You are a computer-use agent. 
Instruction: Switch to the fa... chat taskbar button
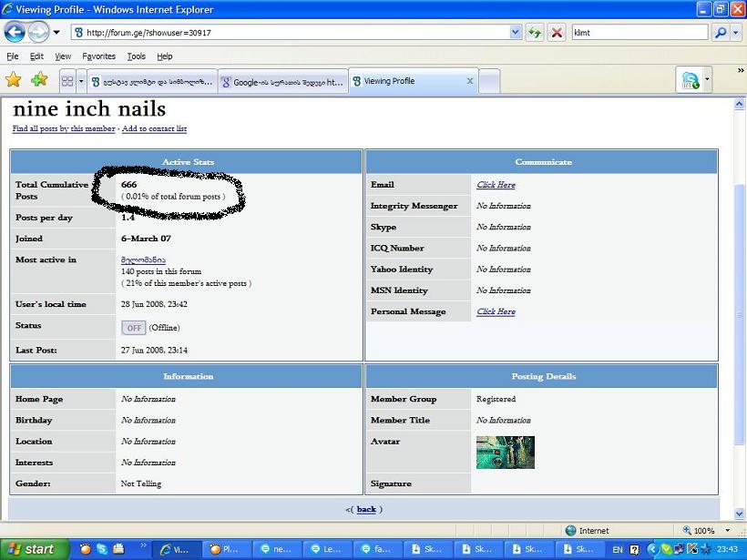[376, 549]
